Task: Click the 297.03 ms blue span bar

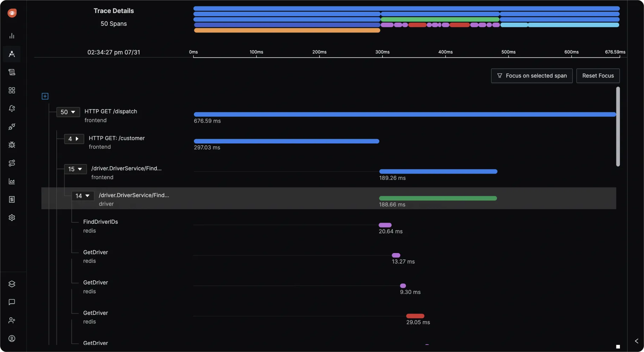Action: [x=287, y=141]
